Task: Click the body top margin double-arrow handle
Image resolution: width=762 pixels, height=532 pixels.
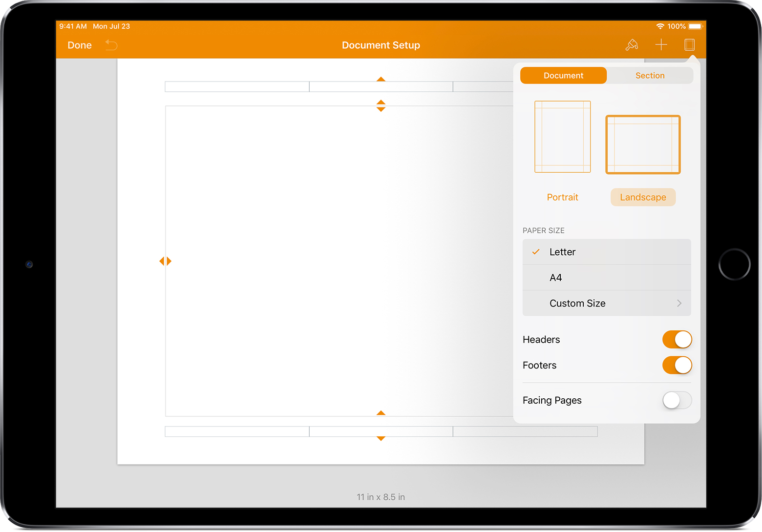Action: pyautogui.click(x=381, y=106)
